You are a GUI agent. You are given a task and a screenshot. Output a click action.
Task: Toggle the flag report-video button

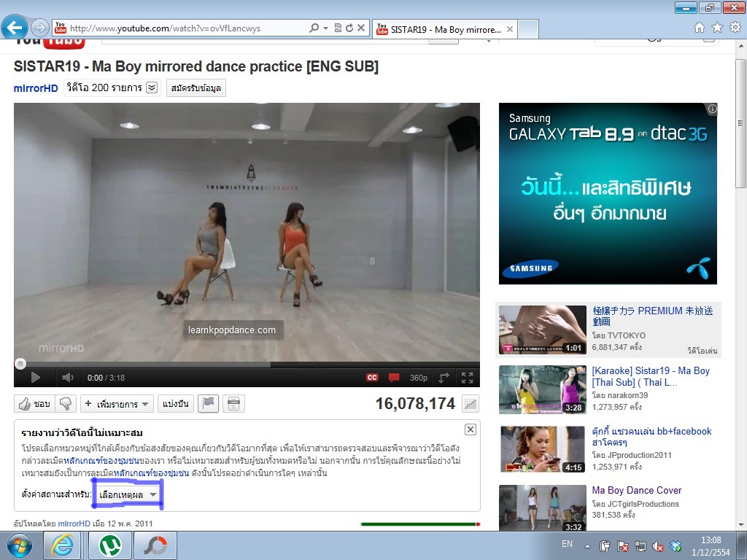click(208, 404)
